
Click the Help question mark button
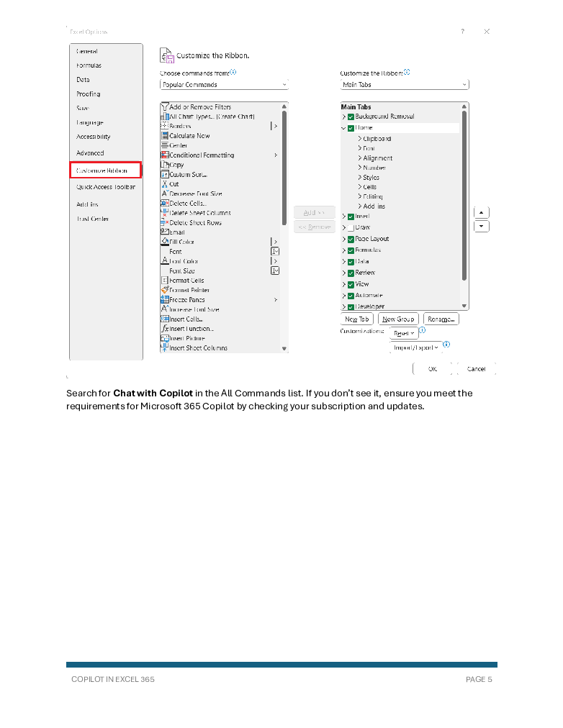[462, 32]
